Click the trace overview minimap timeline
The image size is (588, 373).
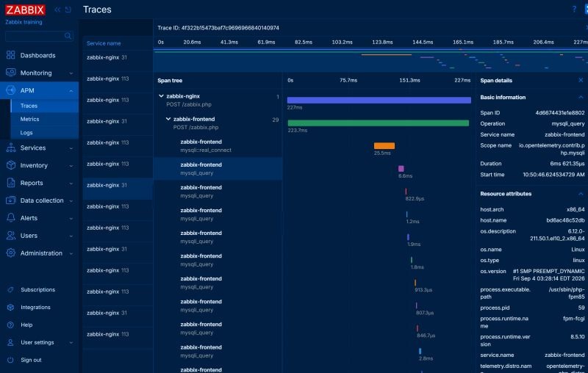pyautogui.click(x=370, y=60)
